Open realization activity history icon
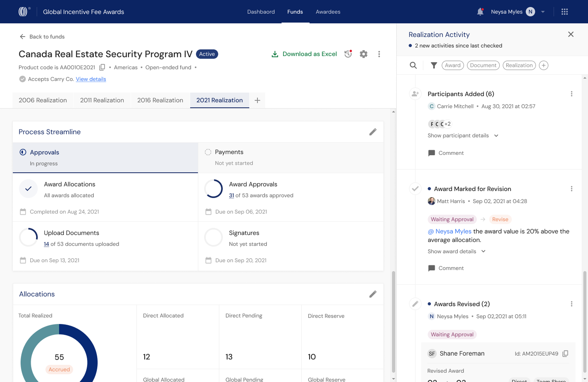 [x=348, y=54]
